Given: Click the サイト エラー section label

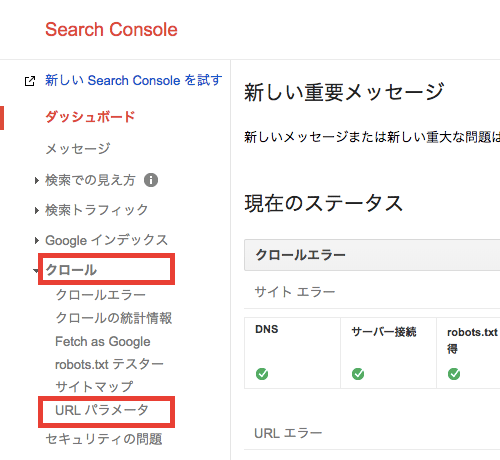Looking at the screenshot, I should coord(295,292).
